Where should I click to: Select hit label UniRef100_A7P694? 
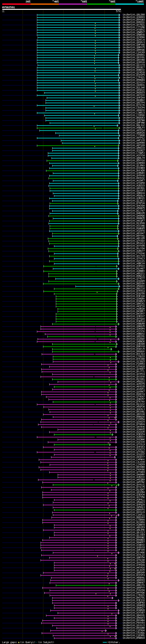134,565
